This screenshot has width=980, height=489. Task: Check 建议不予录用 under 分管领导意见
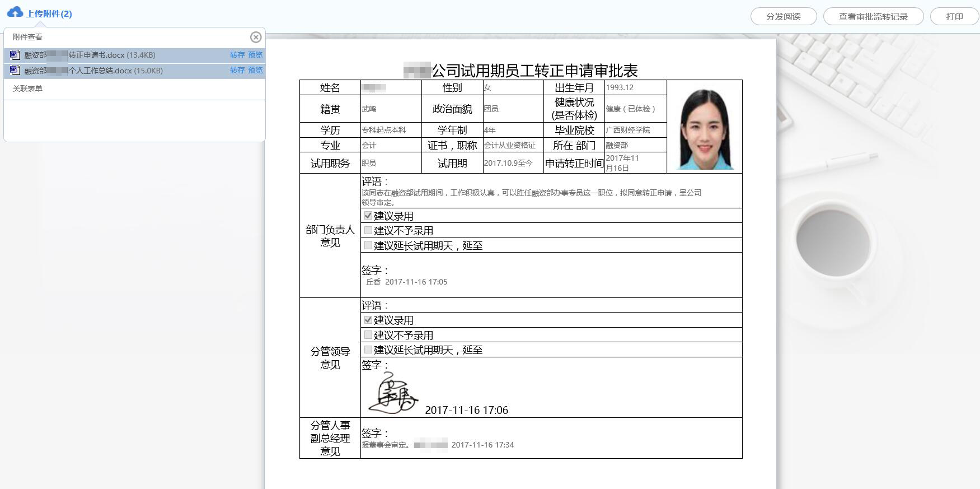[368, 335]
